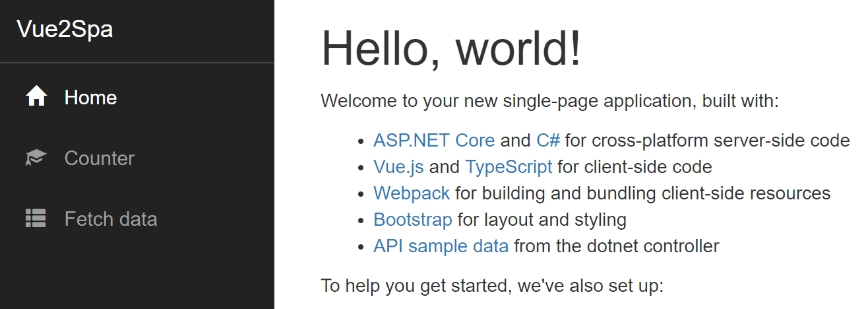Select the Fetch data menu label
Image resolution: width=868 pixels, height=309 pixels.
coord(111,219)
